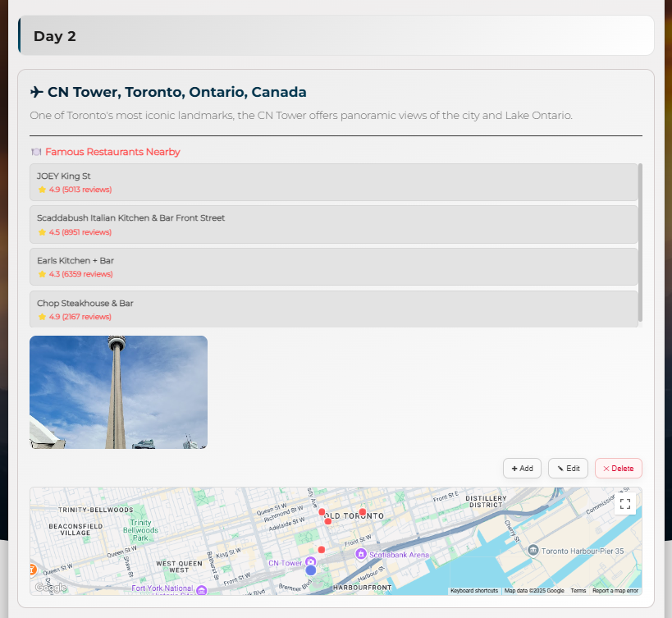The width and height of the screenshot is (672, 618).
Task: Click the West Queen West map label
Action: [179, 566]
